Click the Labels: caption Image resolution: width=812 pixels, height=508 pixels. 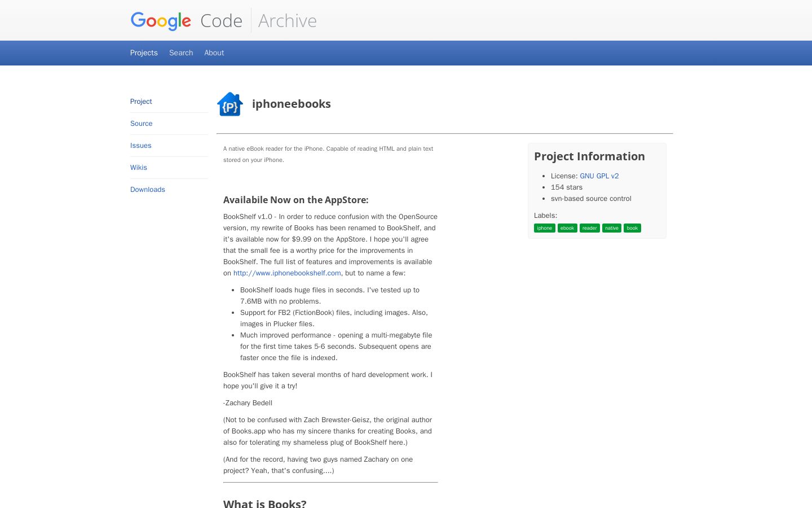tap(545, 216)
